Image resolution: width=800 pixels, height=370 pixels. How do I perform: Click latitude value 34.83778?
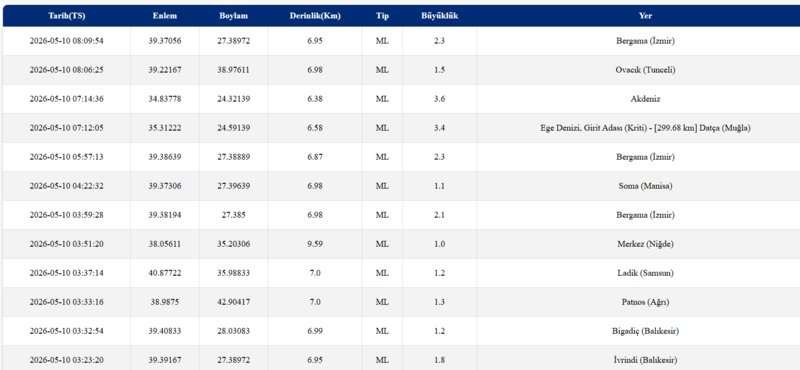point(165,100)
